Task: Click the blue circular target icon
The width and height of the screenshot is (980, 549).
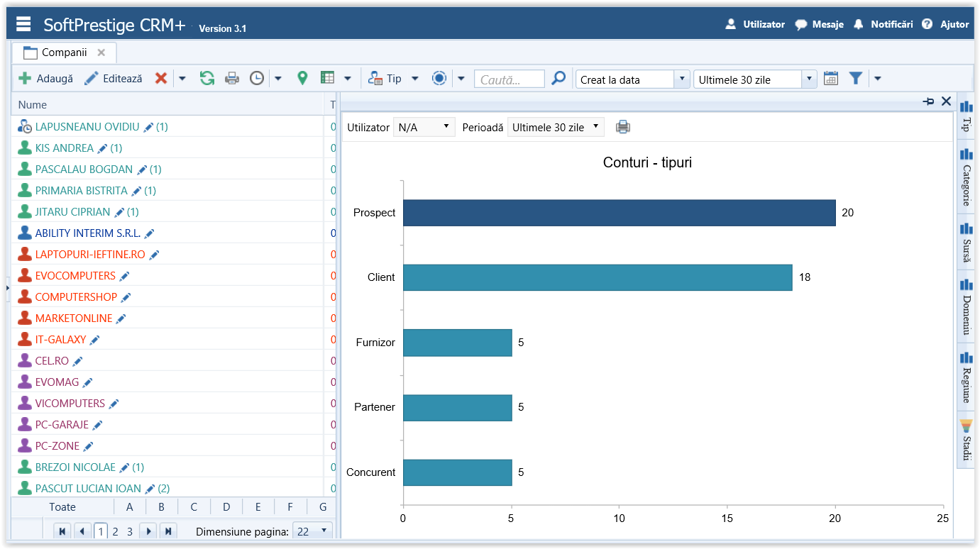Action: pyautogui.click(x=439, y=79)
